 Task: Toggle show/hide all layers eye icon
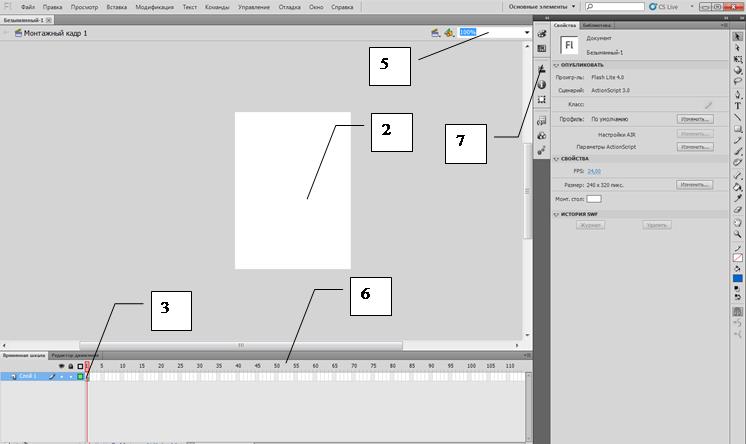[x=61, y=366]
